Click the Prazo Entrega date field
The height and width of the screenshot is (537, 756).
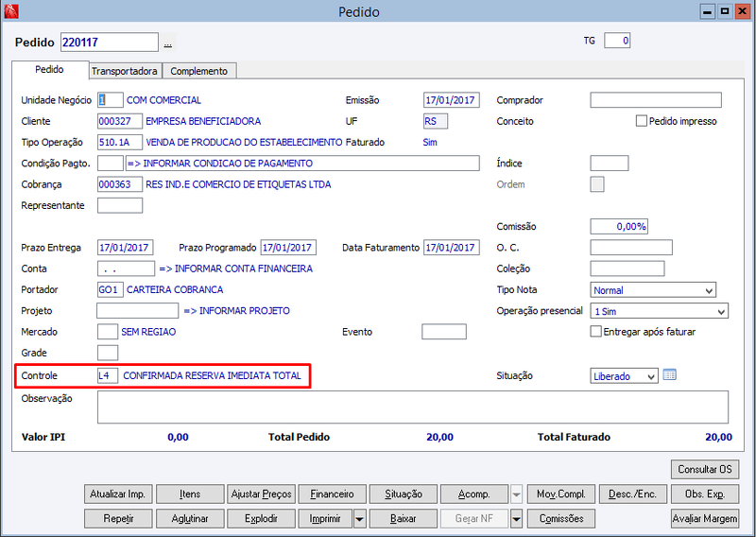[x=126, y=248]
